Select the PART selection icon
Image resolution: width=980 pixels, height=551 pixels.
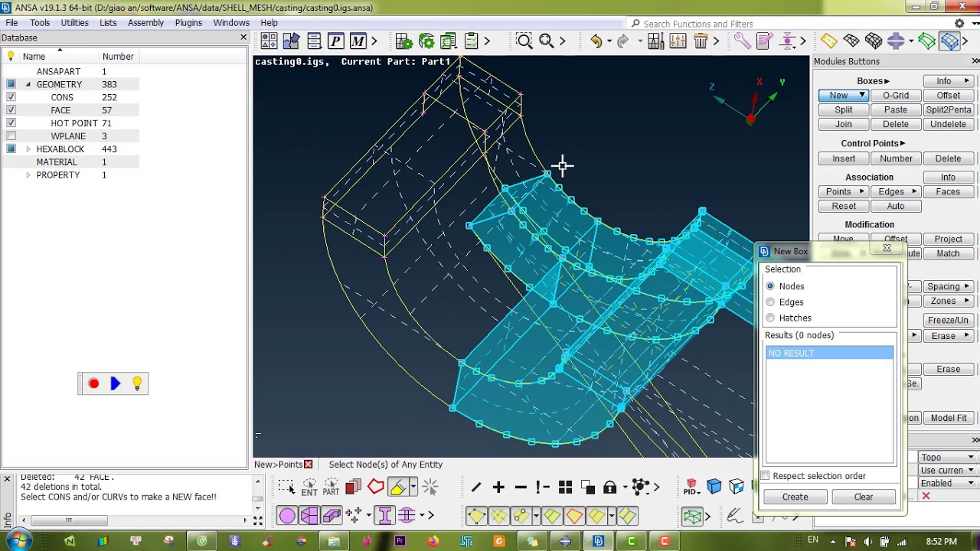point(331,487)
